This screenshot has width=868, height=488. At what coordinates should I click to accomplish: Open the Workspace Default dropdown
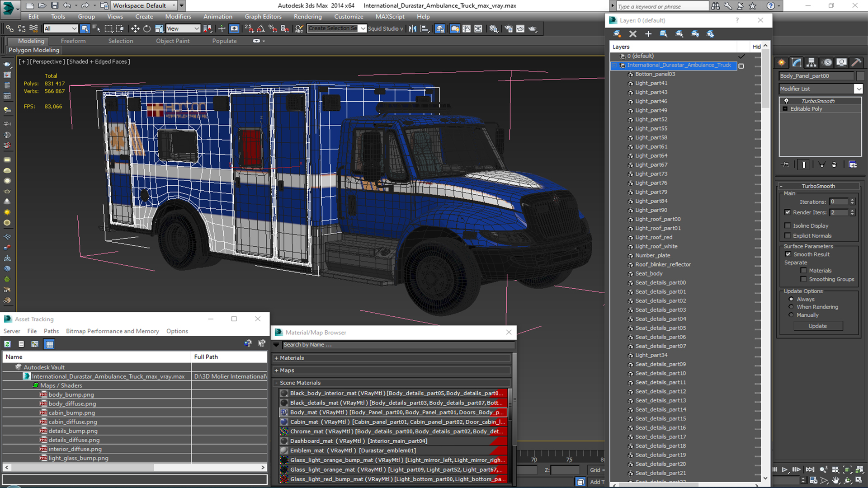click(174, 5)
